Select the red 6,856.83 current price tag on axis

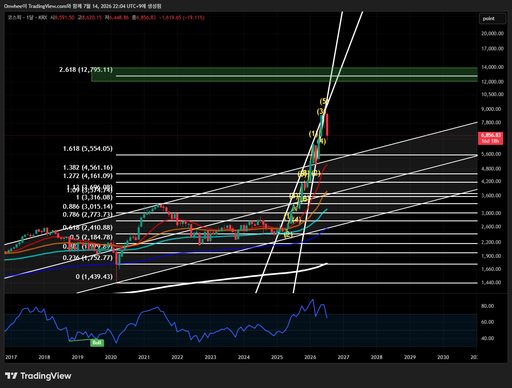point(490,138)
